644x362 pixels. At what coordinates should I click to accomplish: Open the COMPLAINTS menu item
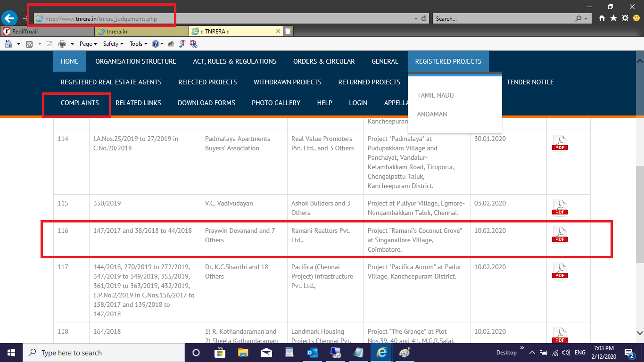pyautogui.click(x=80, y=103)
